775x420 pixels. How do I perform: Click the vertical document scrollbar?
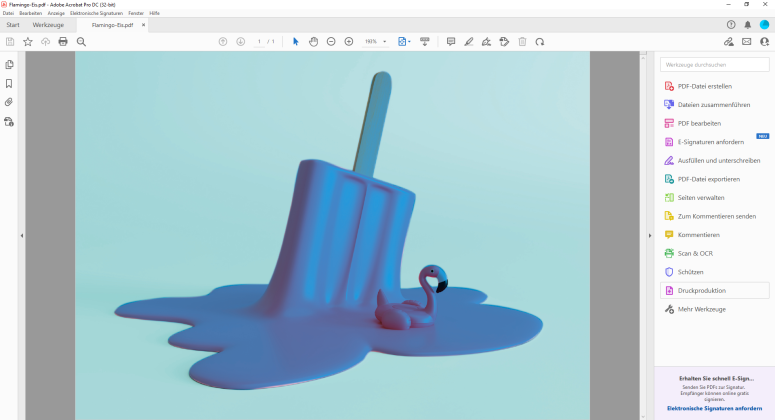(643, 236)
